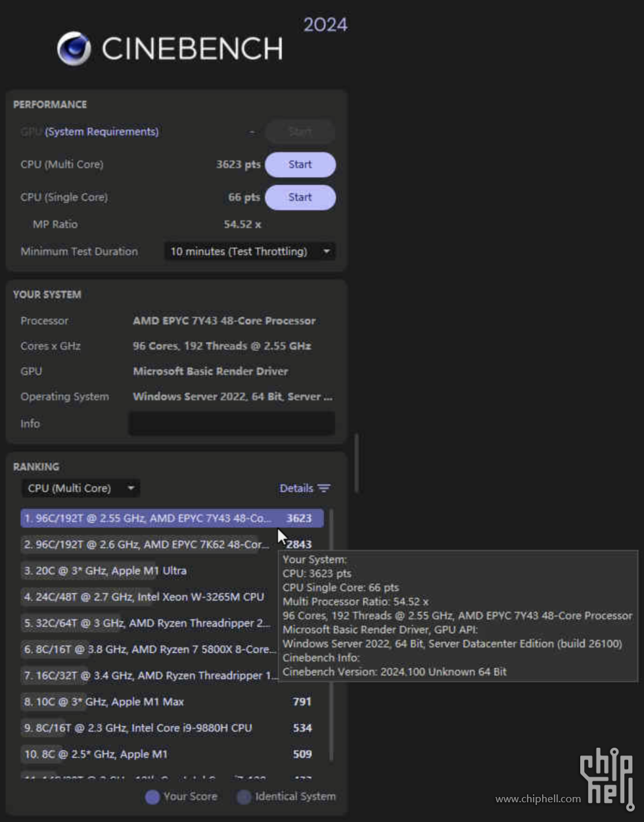Click into the Info text field
This screenshot has width=644, height=822.
click(231, 423)
